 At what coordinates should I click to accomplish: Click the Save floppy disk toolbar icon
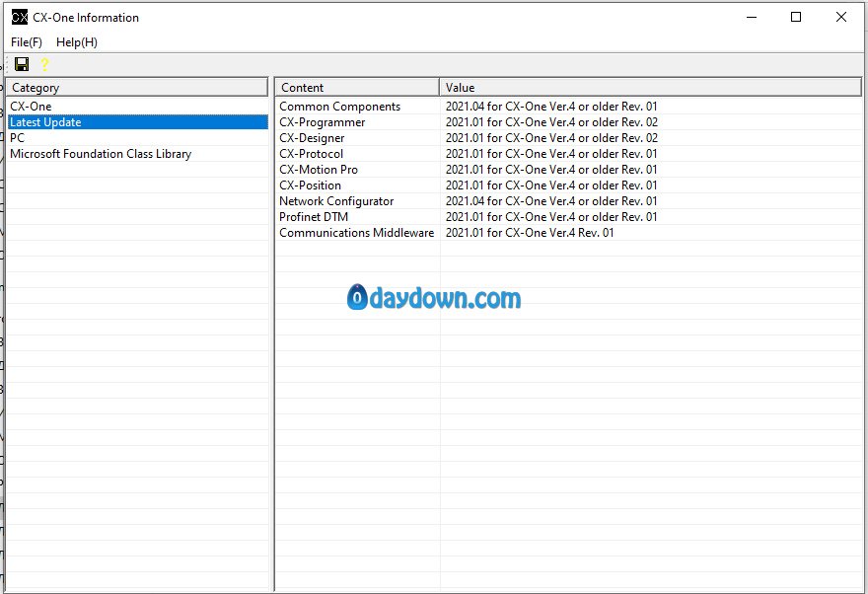(22, 64)
